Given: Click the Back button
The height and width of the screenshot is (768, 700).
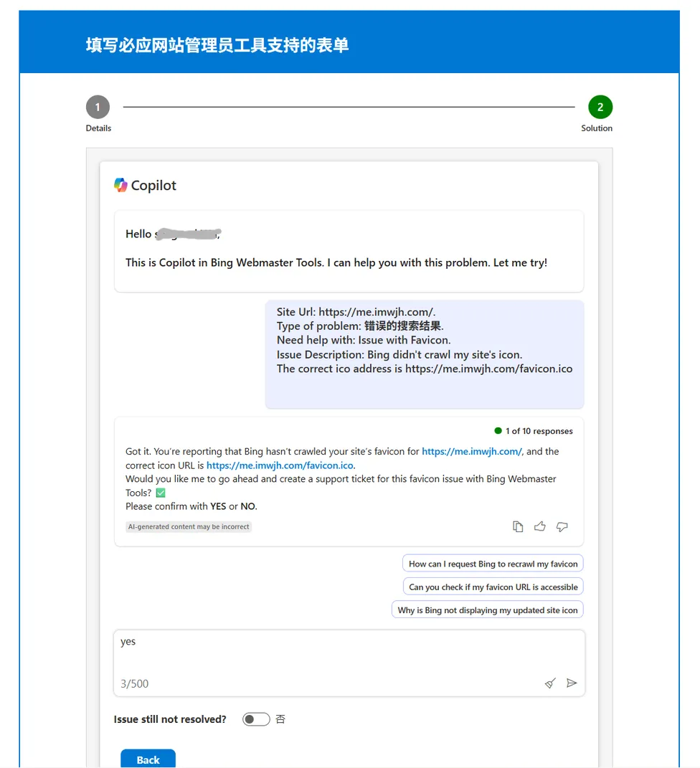Looking at the screenshot, I should (x=148, y=759).
